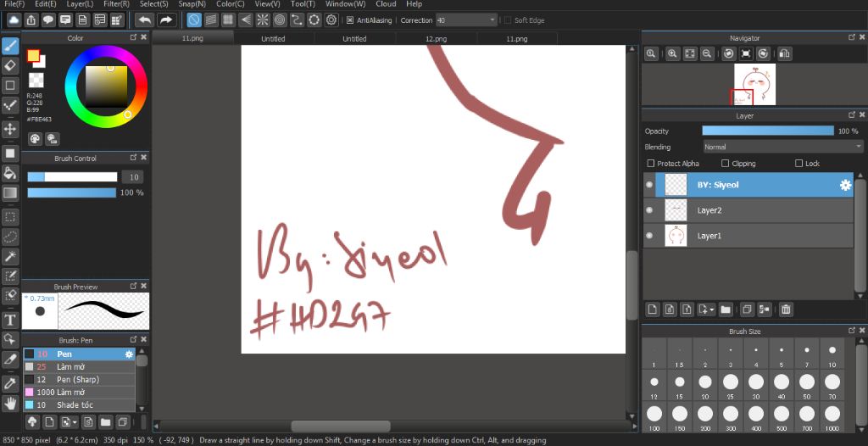Zoom out in the Navigator panel
868x446 pixels.
[x=706, y=53]
